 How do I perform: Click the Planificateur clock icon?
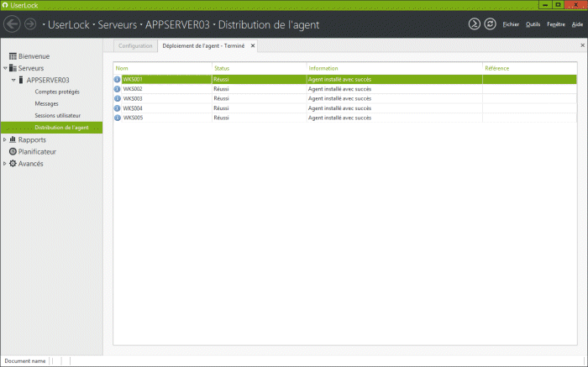tap(13, 151)
